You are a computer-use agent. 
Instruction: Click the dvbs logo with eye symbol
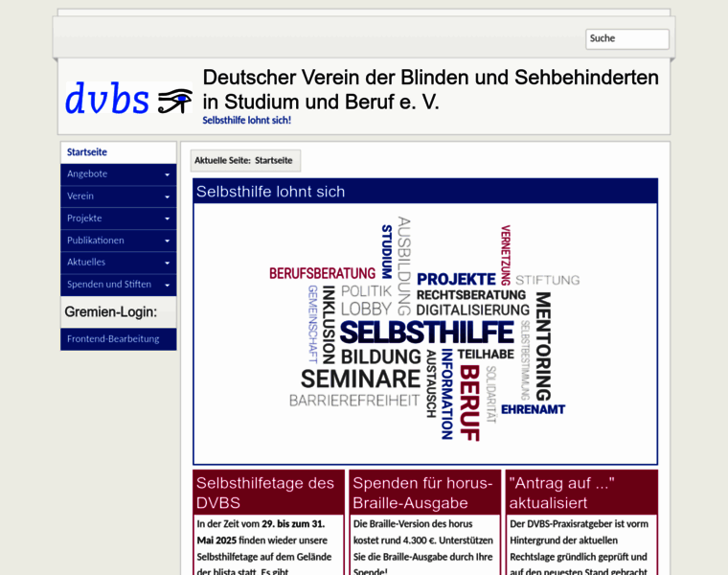128,98
